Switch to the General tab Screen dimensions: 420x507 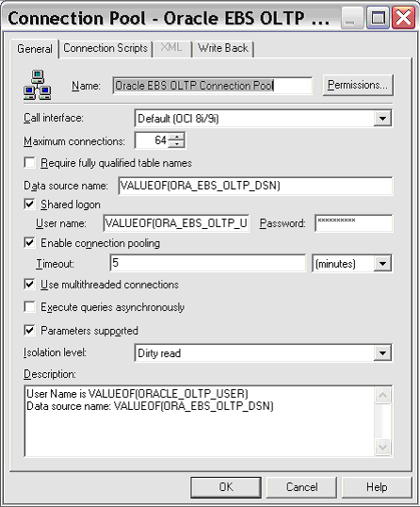35,49
